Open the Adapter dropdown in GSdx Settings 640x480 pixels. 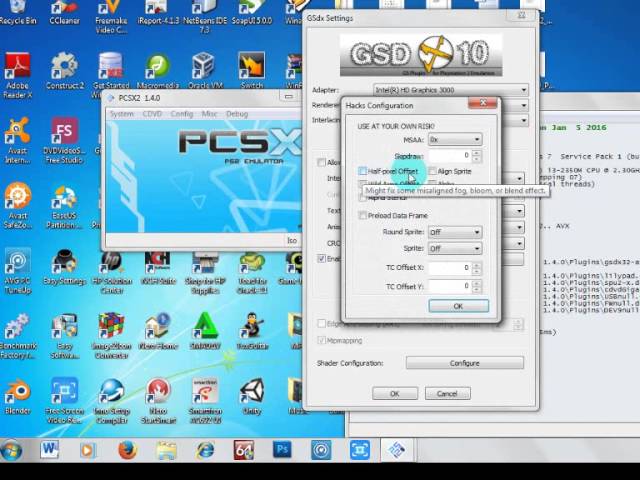tap(451, 90)
